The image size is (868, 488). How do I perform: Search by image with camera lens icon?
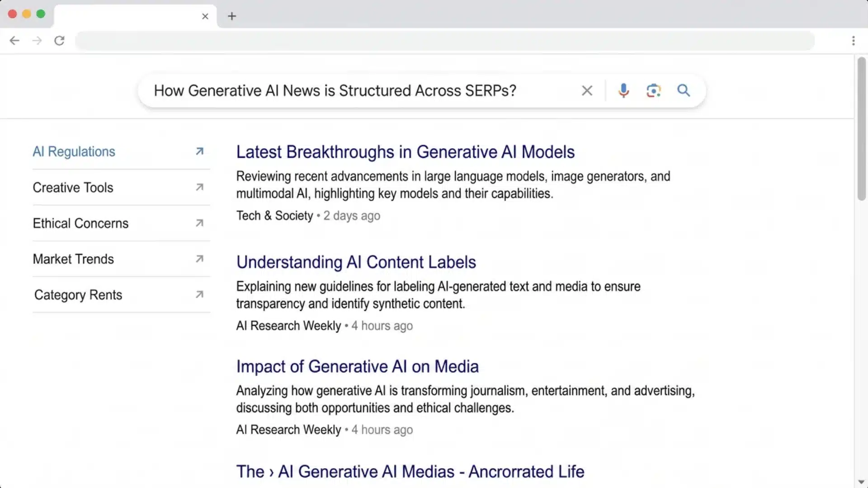click(x=653, y=91)
